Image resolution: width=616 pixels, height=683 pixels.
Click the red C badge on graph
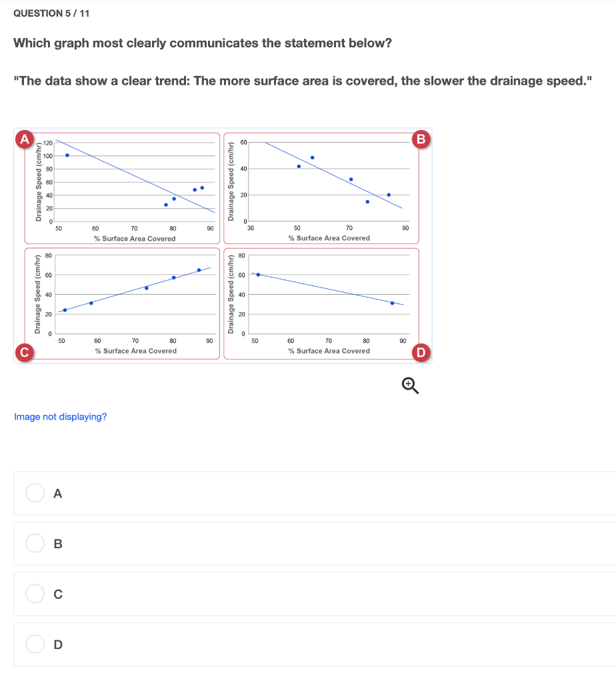pos(25,352)
